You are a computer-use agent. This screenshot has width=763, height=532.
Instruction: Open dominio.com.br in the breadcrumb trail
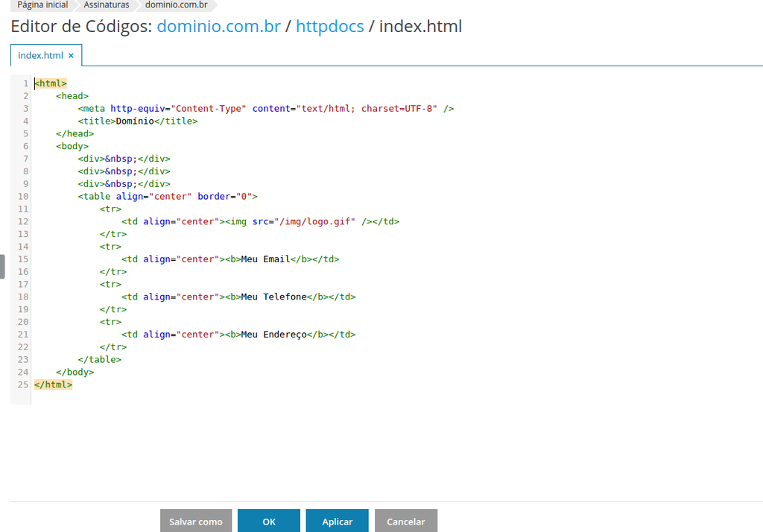point(176,5)
